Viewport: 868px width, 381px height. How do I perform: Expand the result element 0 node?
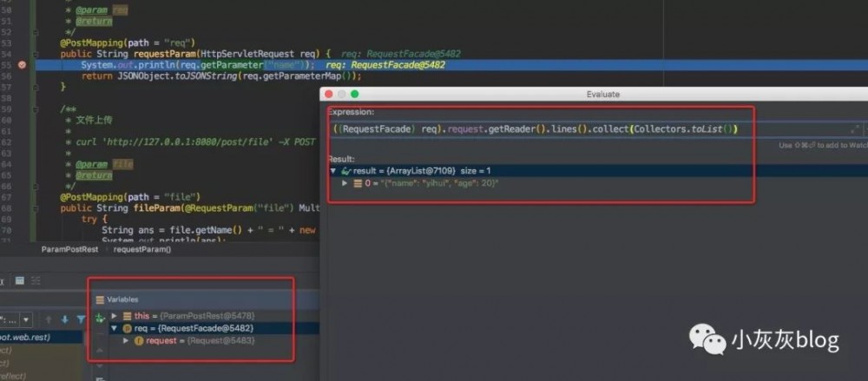click(345, 183)
